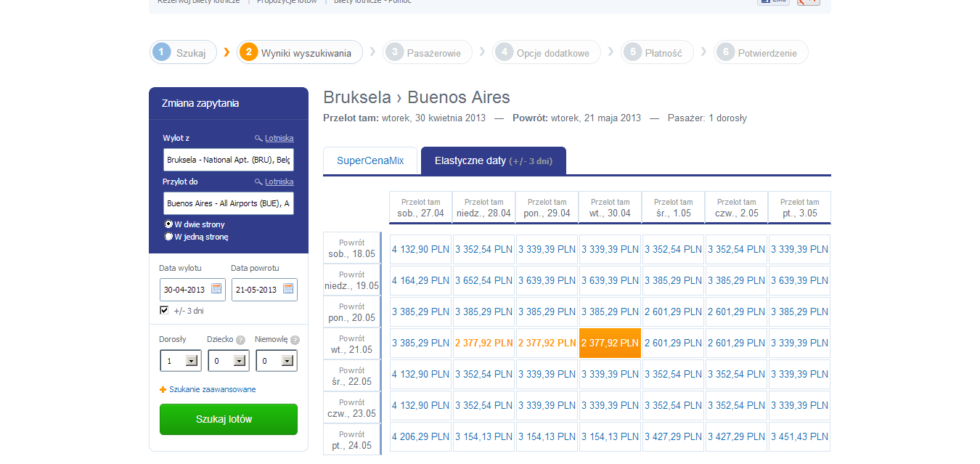Click the green Szukaj lotów button
980x464 pixels.
pyautogui.click(x=229, y=419)
